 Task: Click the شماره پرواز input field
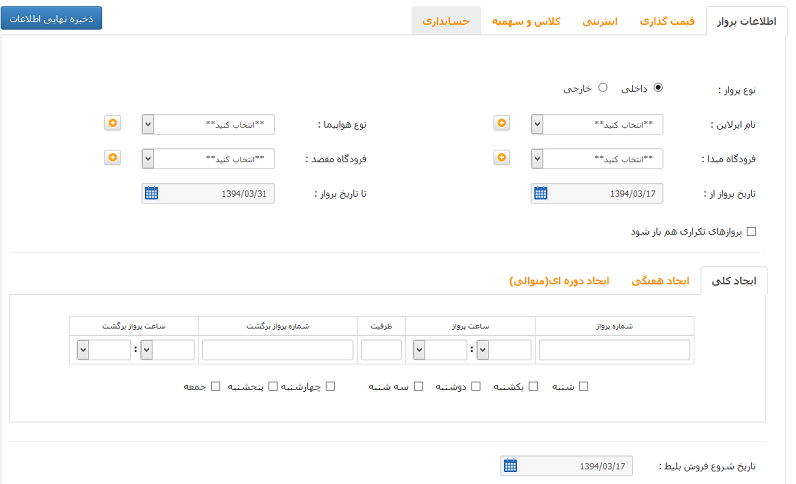(x=614, y=350)
